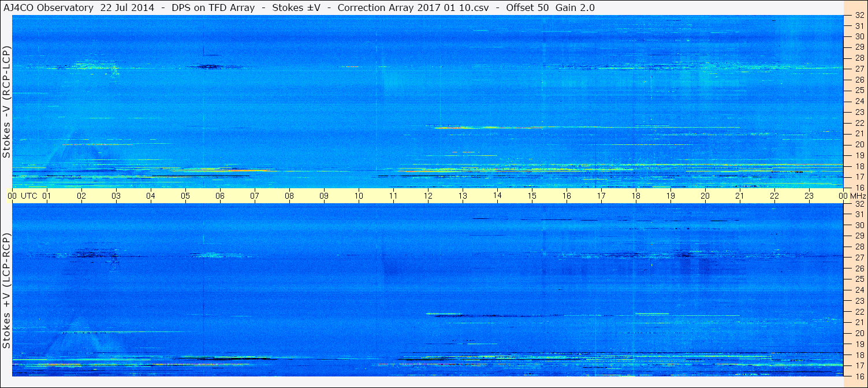Click the Stokes +V (LCP-RCP) axis title

click(6, 292)
